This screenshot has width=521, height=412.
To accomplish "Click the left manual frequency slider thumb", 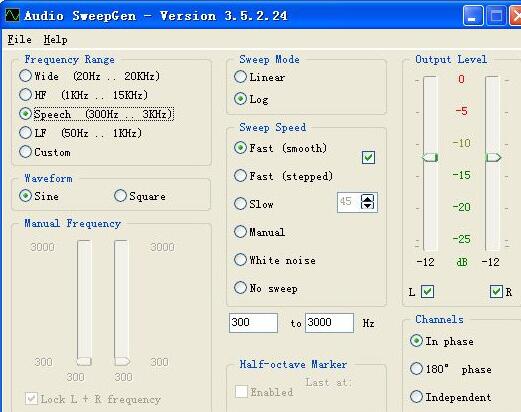I will coord(84,361).
